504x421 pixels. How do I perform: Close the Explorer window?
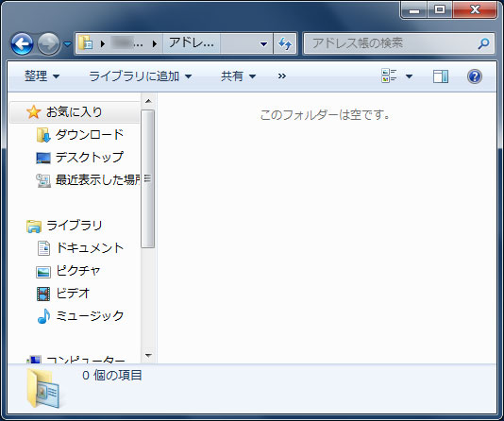pos(475,10)
